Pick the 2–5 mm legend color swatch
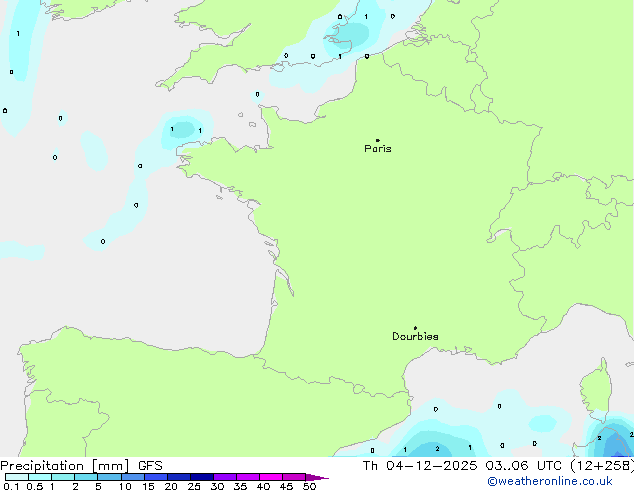This screenshot has height=490, width=634. pos(86,477)
